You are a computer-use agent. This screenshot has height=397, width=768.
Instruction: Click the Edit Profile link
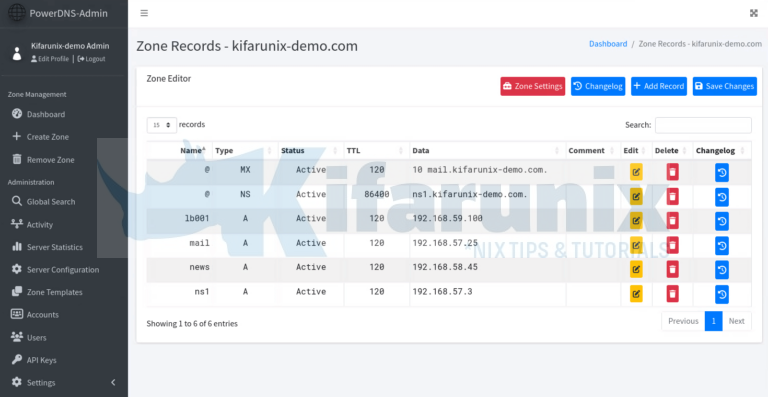[x=50, y=59]
